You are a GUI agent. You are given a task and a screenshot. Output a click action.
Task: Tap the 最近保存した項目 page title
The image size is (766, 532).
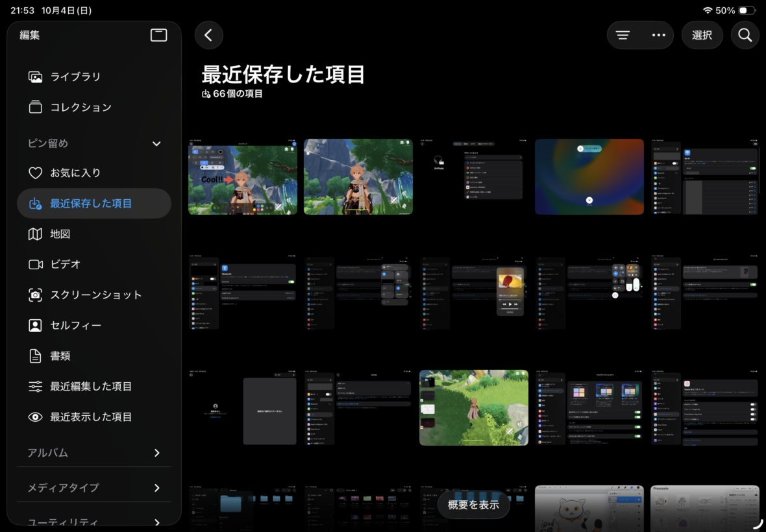[x=283, y=74]
